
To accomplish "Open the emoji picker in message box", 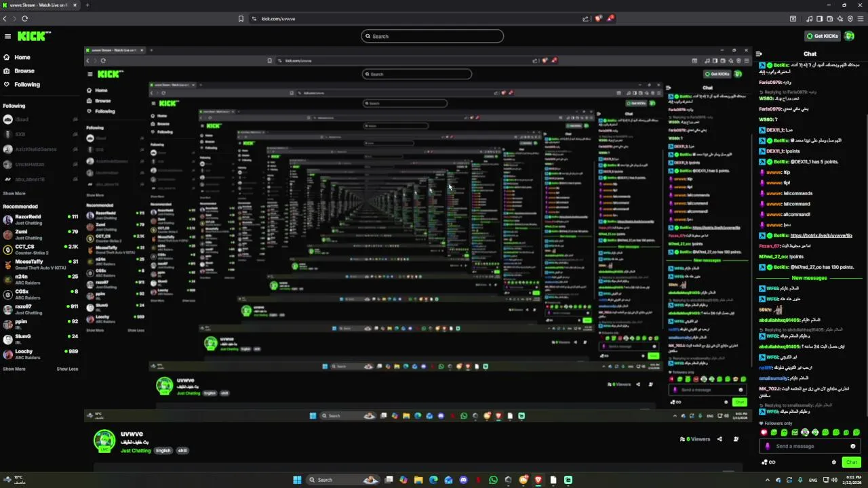I will pyautogui.click(x=853, y=446).
